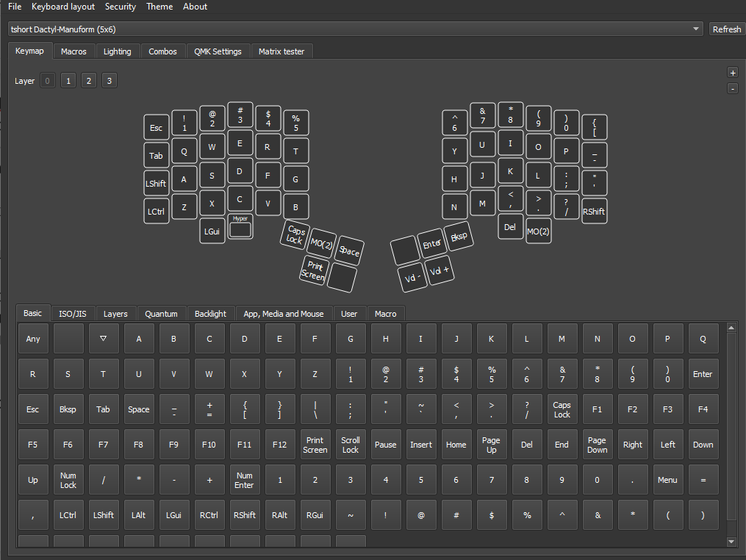Select the Print Screen thumb key on keymap
This screenshot has height=560, width=746.
click(x=314, y=270)
